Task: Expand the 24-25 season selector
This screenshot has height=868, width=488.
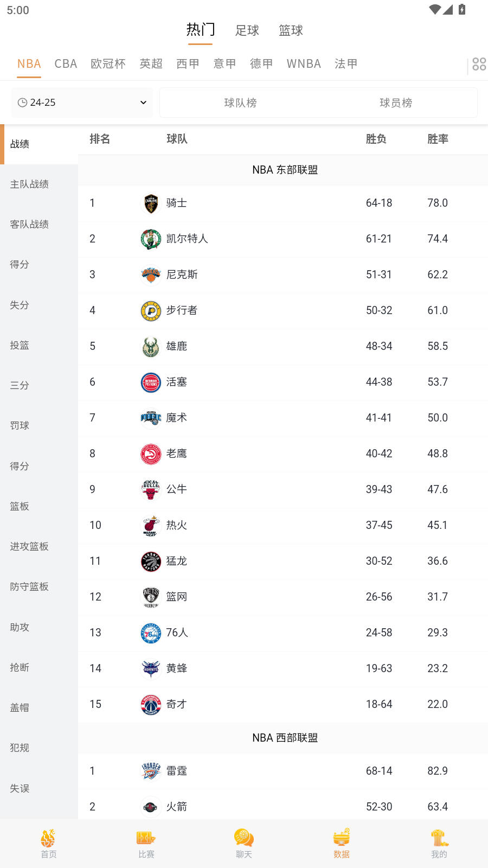Action: (x=81, y=102)
